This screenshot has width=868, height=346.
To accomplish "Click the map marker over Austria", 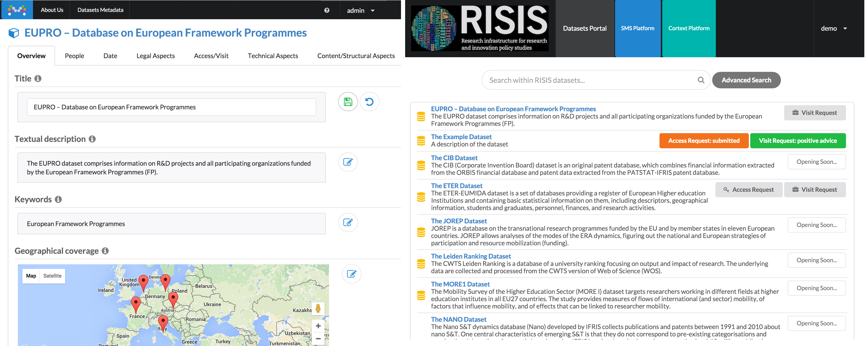I will (173, 300).
